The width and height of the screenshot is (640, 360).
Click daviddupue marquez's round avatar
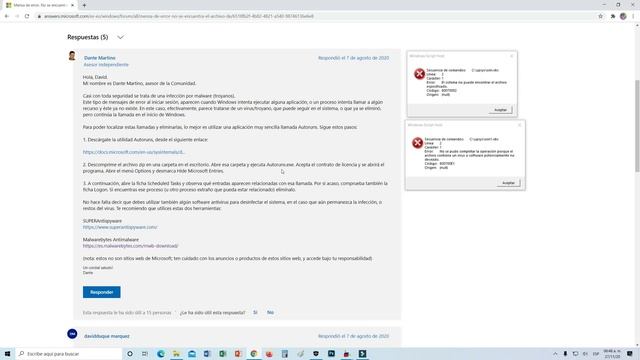click(x=72, y=334)
